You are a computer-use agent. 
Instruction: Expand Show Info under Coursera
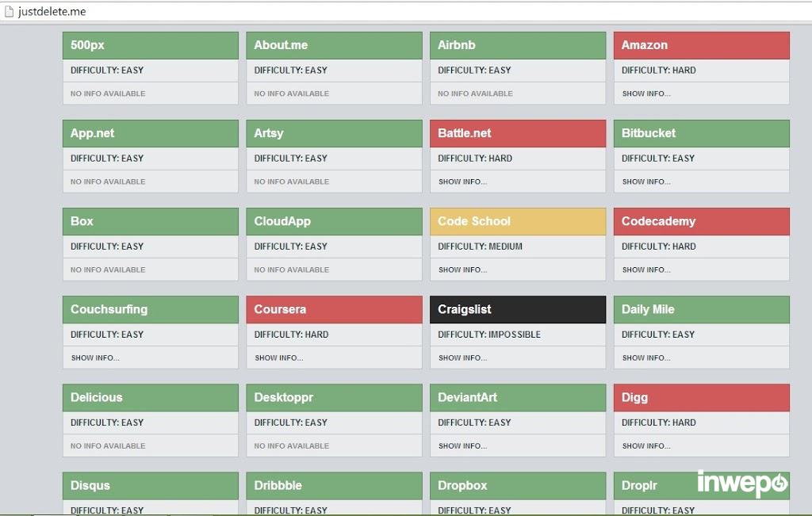[x=279, y=357]
